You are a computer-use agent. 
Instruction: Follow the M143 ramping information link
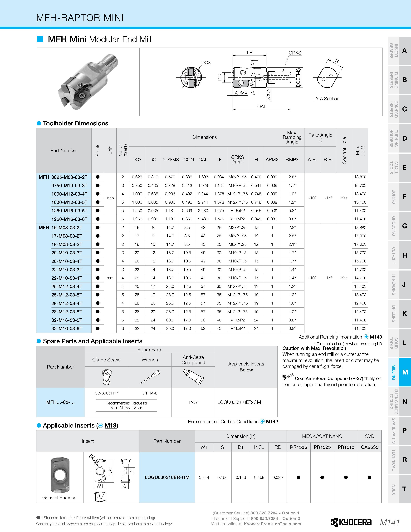[376, 337]
